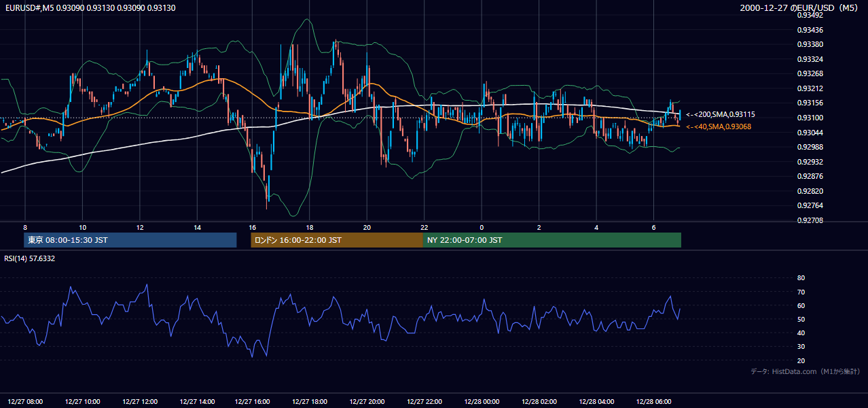Click the 12/28 06:00 time axis label
This screenshot has height=408, width=868.
[653, 401]
